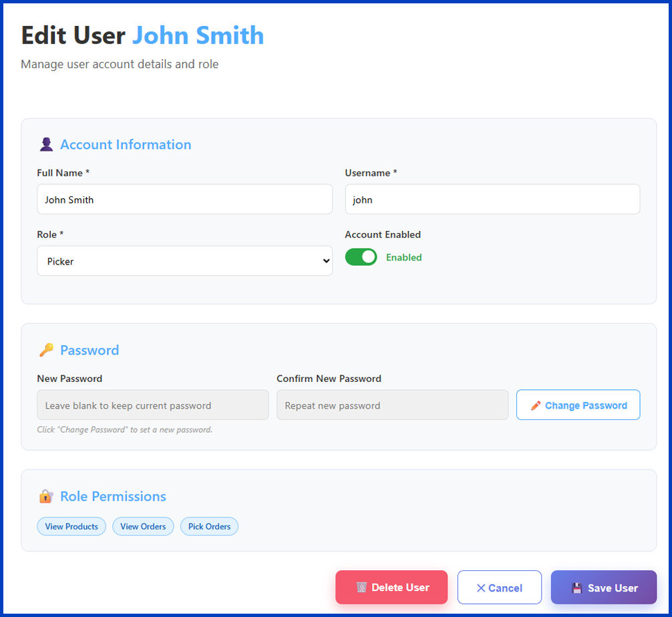Click the padlock icon beside Role Permissions

[x=46, y=496]
